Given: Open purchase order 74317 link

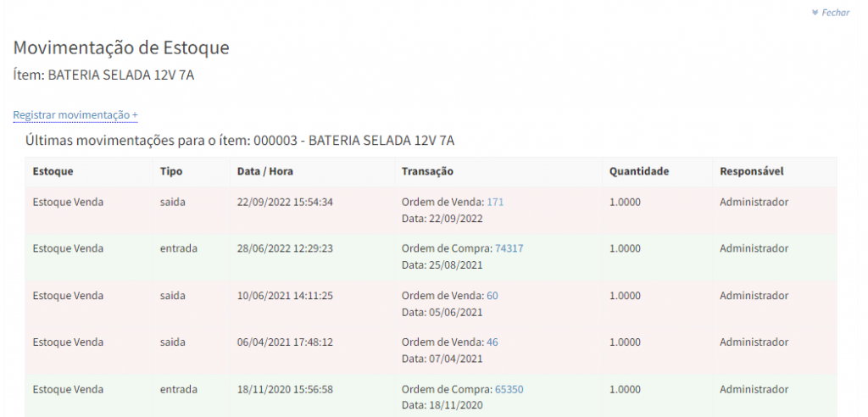Looking at the screenshot, I should point(509,248).
